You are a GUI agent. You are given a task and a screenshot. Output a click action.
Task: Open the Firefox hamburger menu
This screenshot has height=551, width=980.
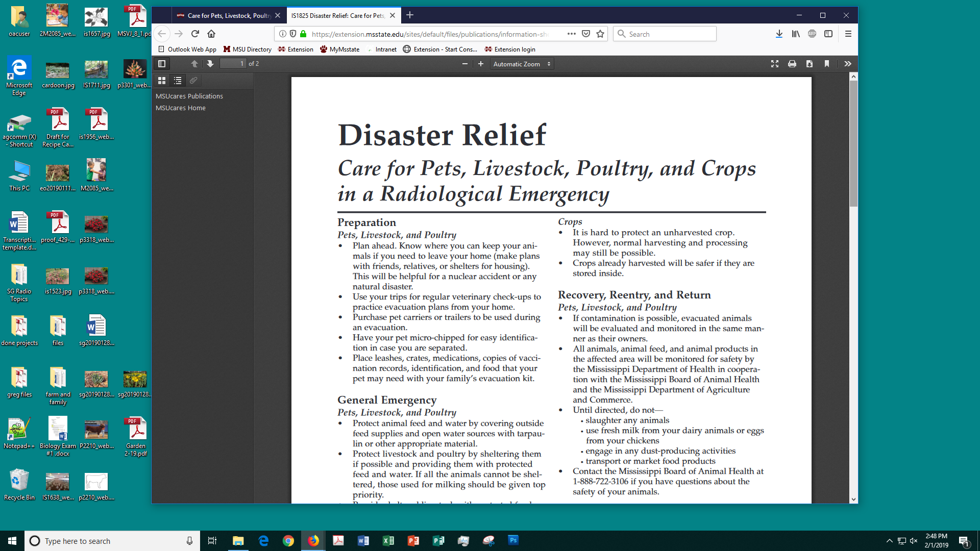(848, 34)
